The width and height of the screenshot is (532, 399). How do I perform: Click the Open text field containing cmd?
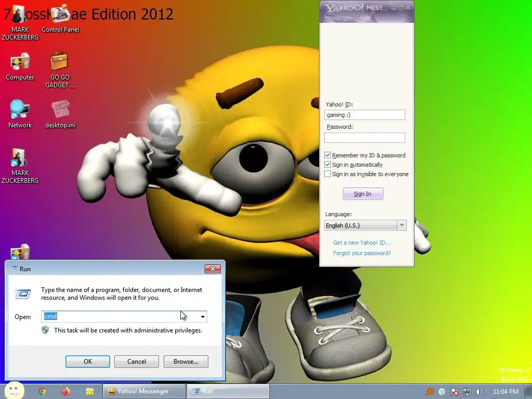point(120,316)
